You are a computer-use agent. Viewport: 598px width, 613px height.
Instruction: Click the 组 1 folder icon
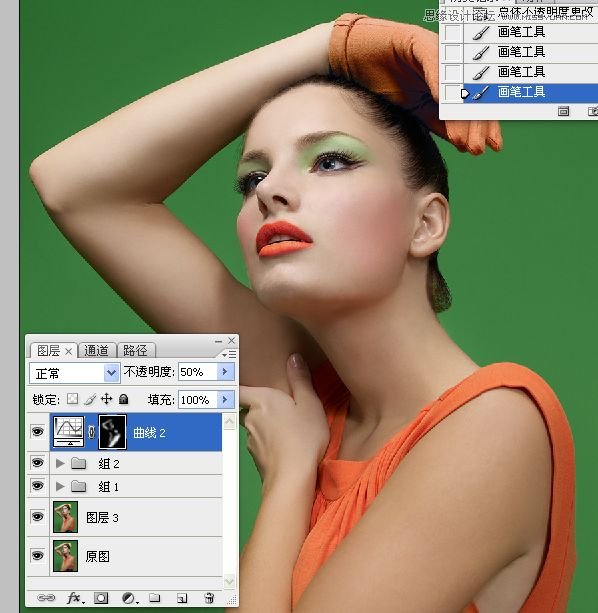point(79,486)
